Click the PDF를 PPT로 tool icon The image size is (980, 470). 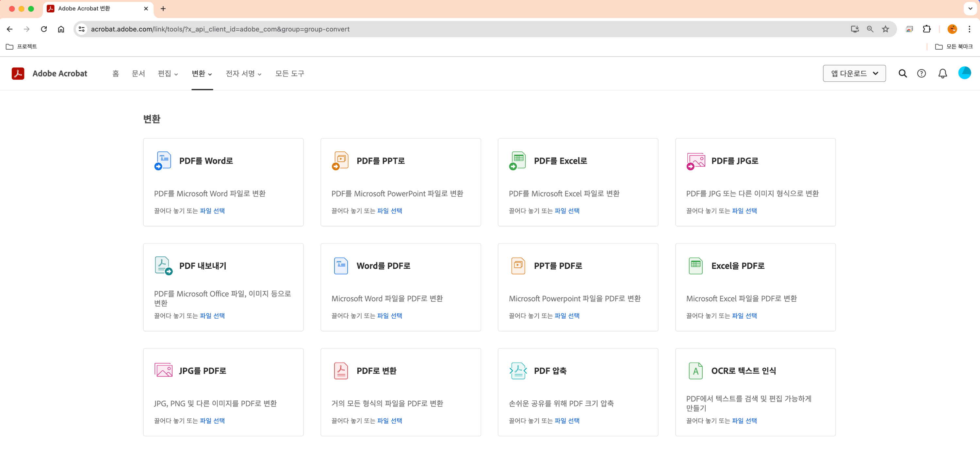pos(340,160)
